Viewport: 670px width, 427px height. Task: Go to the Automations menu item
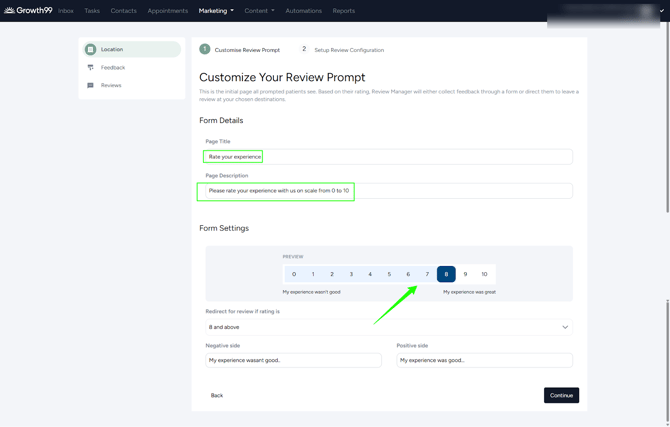(303, 11)
